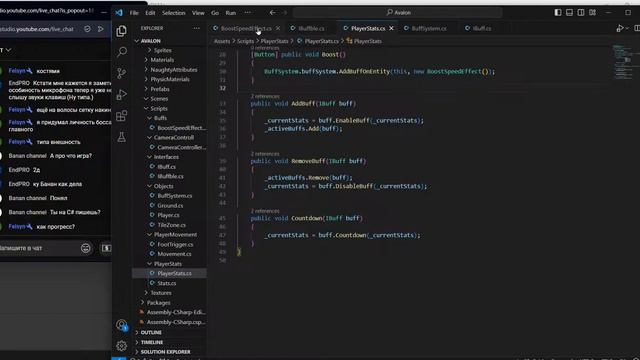The image size is (640, 360).
Task: Click the send money icon in chat
Action: (106, 248)
